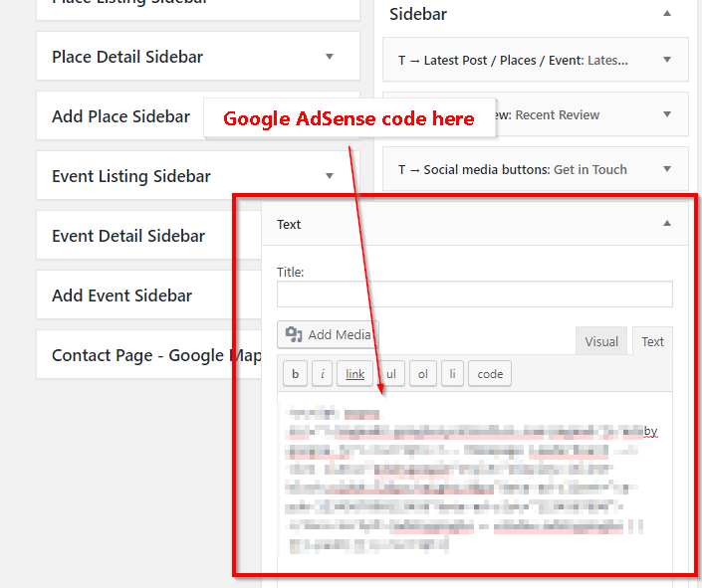The width and height of the screenshot is (702, 588).
Task: Switch to the Visual editor tab
Action: pyautogui.click(x=601, y=341)
